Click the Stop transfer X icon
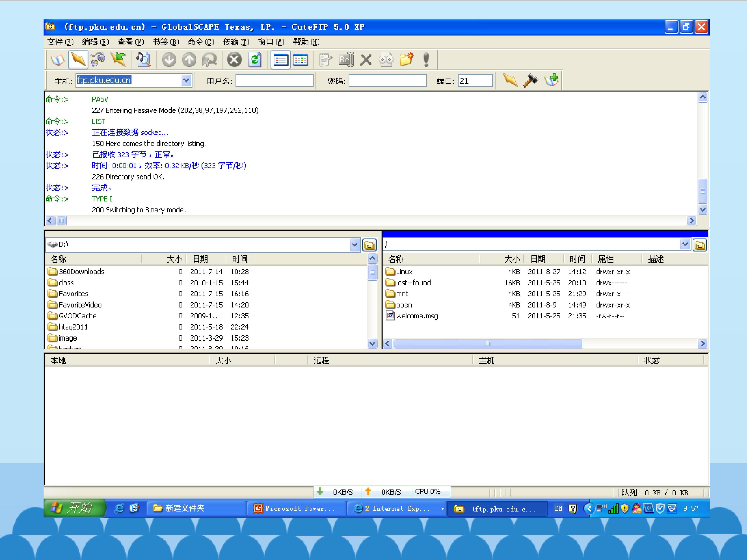 point(234,60)
